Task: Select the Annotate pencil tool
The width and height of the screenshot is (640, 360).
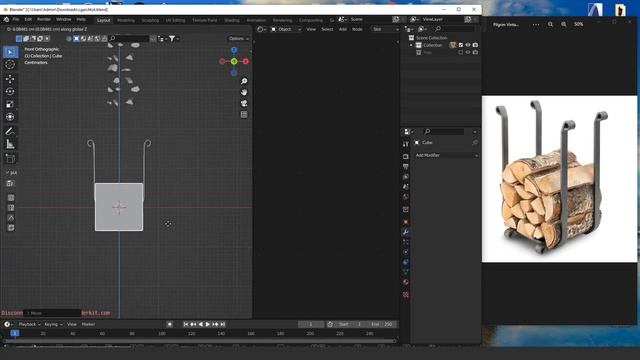Action: pyautogui.click(x=10, y=131)
